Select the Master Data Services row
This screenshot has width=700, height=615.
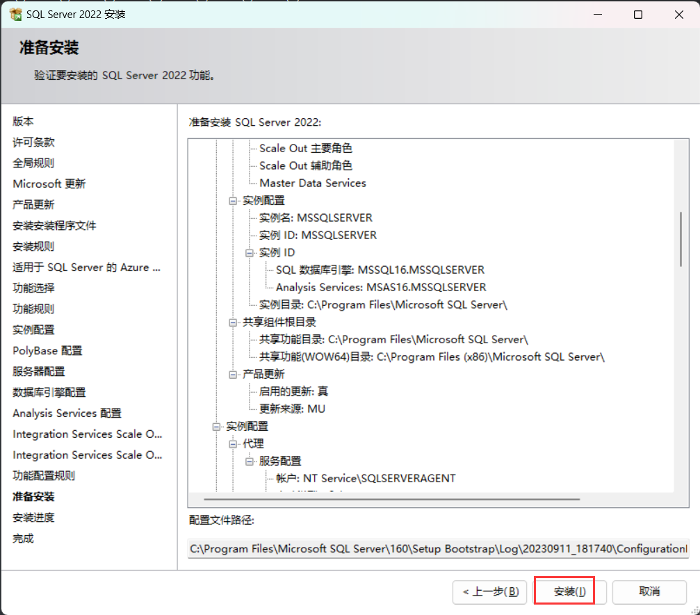click(313, 183)
